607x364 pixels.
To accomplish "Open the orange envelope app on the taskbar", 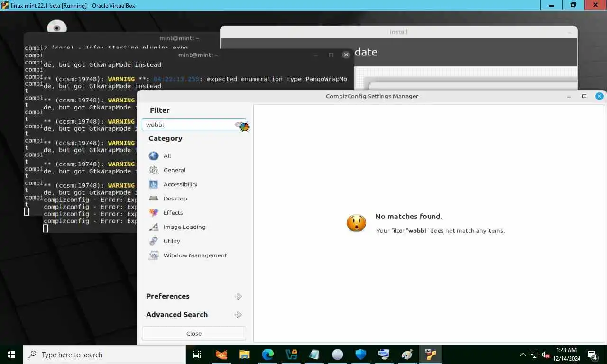I will click(221, 355).
